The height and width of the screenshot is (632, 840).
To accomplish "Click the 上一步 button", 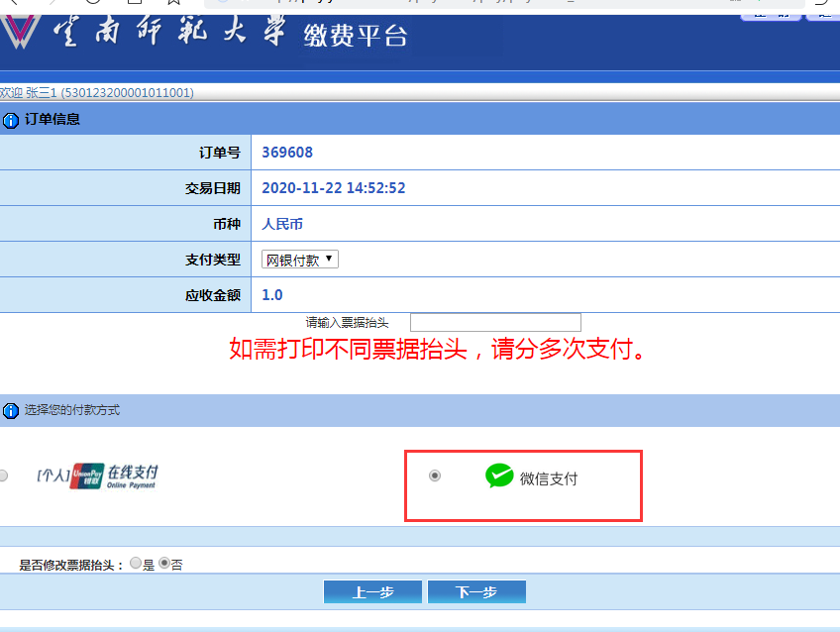I will click(x=372, y=591).
